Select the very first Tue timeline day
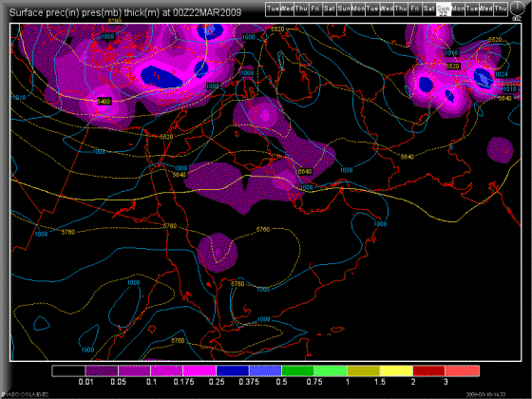Viewport: 532px width, 399px height. (x=273, y=9)
